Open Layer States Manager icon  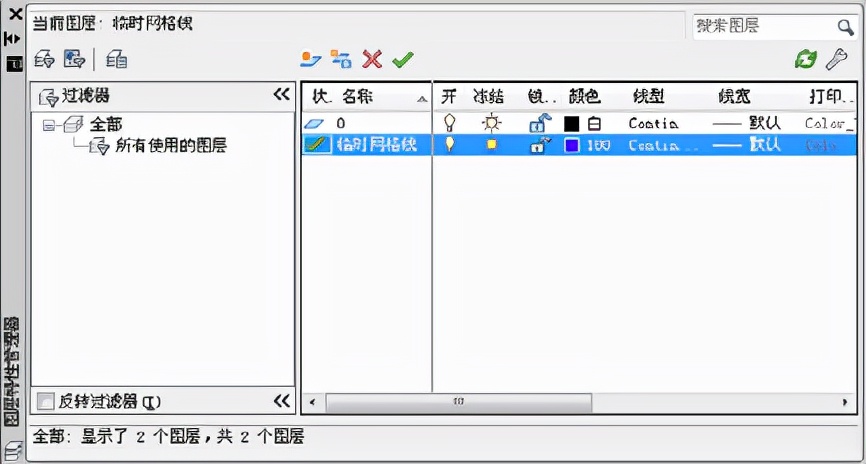117,59
